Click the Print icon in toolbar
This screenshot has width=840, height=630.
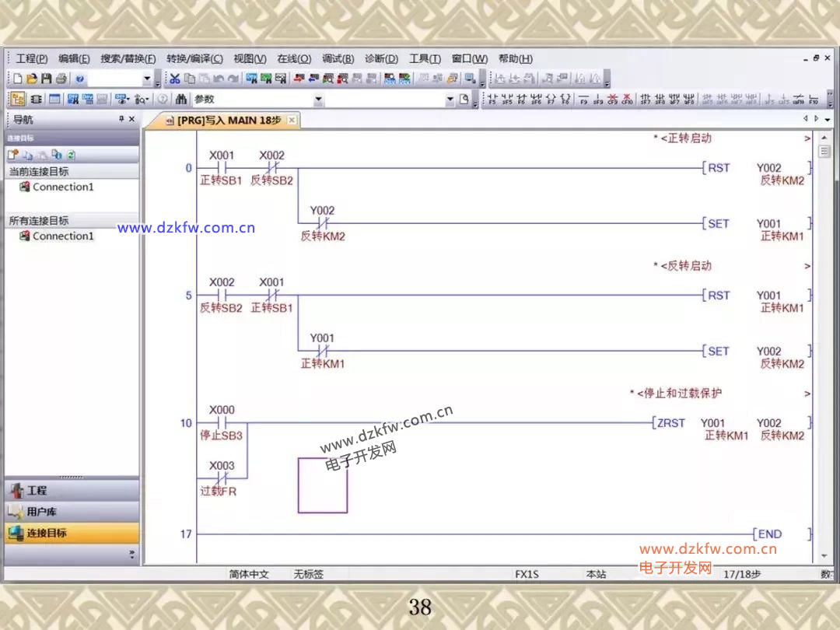(x=61, y=79)
